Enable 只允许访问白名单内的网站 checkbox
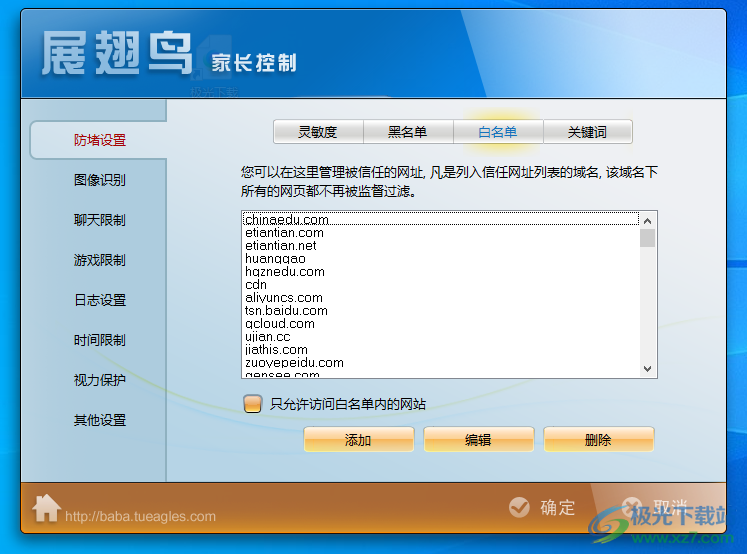 (x=252, y=404)
